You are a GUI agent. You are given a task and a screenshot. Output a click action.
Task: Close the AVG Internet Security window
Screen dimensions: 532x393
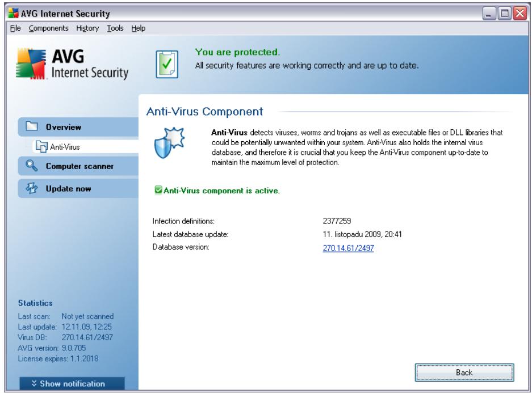(x=520, y=14)
